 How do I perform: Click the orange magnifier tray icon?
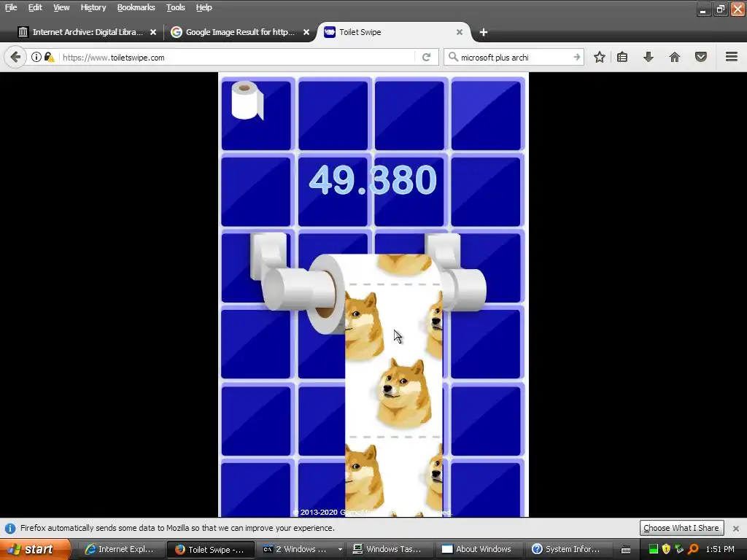pos(693,549)
